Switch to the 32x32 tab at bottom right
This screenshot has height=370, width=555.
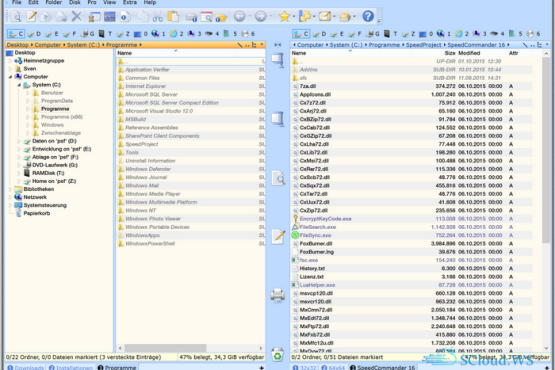pyautogui.click(x=304, y=367)
